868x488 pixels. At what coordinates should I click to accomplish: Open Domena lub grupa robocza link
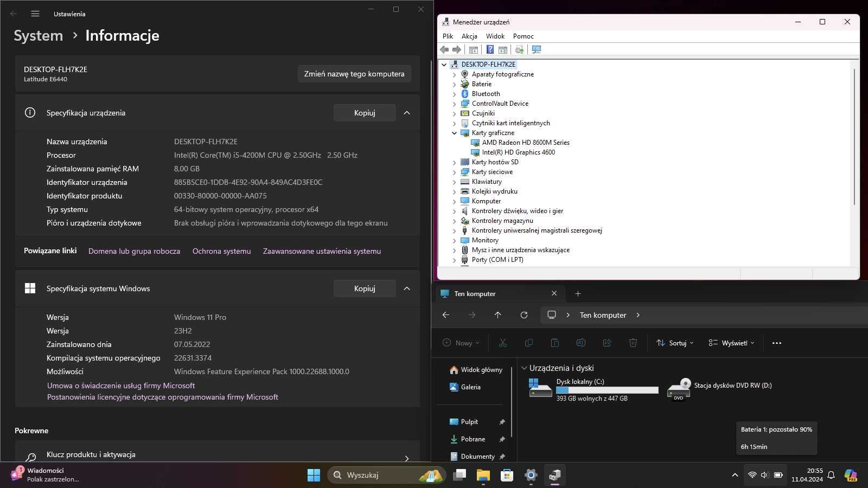[134, 251]
